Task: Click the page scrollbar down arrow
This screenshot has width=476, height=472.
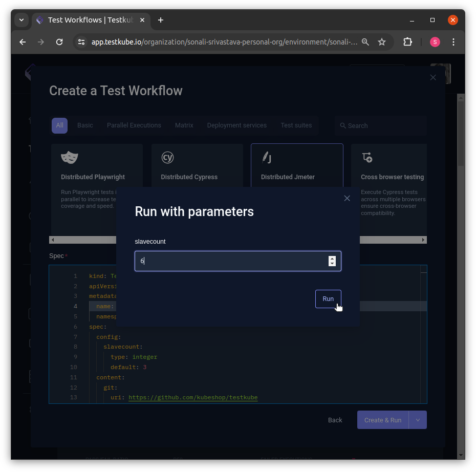Action: click(461, 455)
